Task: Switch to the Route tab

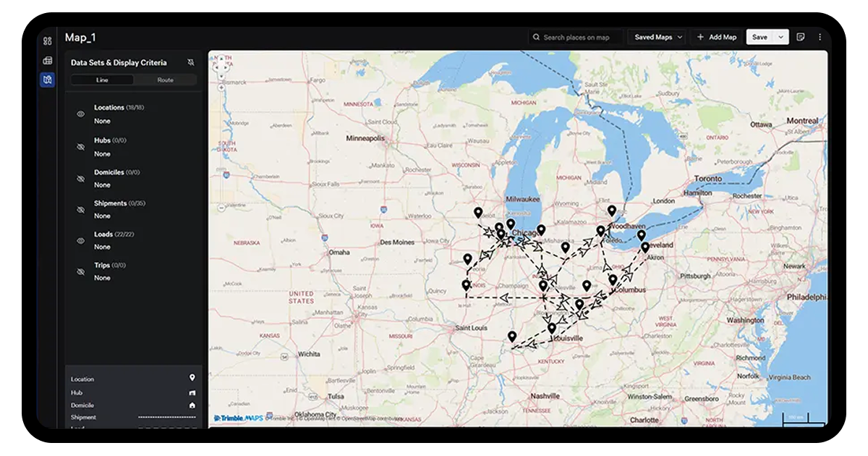Action: tap(165, 80)
